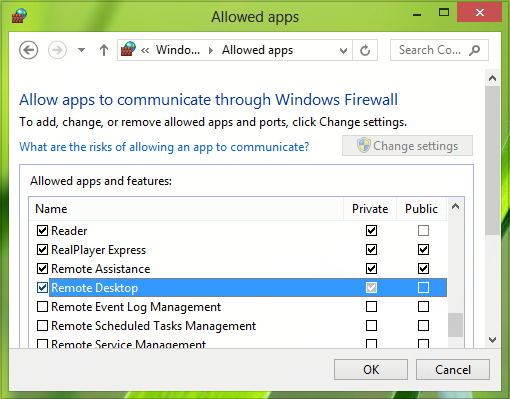Open the risks of allowing an app link
Image resolution: width=510 pixels, height=399 pixels.
tap(164, 147)
